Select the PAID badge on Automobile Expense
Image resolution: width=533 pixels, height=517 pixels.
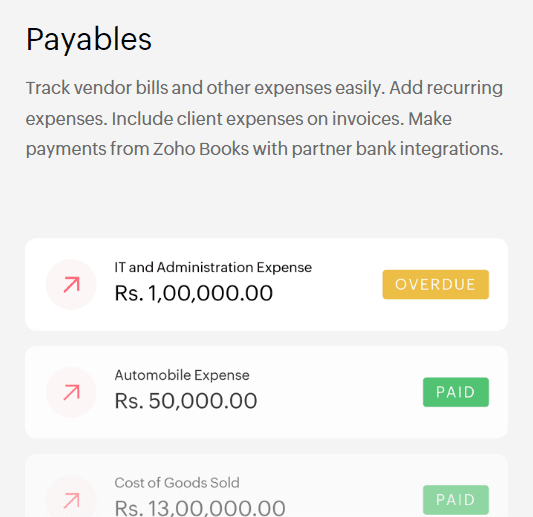point(456,392)
